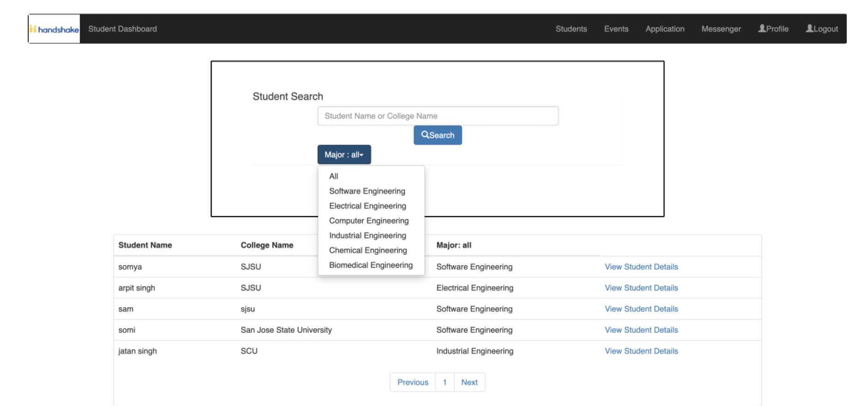Focus the Student Name or College Name field

(x=438, y=116)
